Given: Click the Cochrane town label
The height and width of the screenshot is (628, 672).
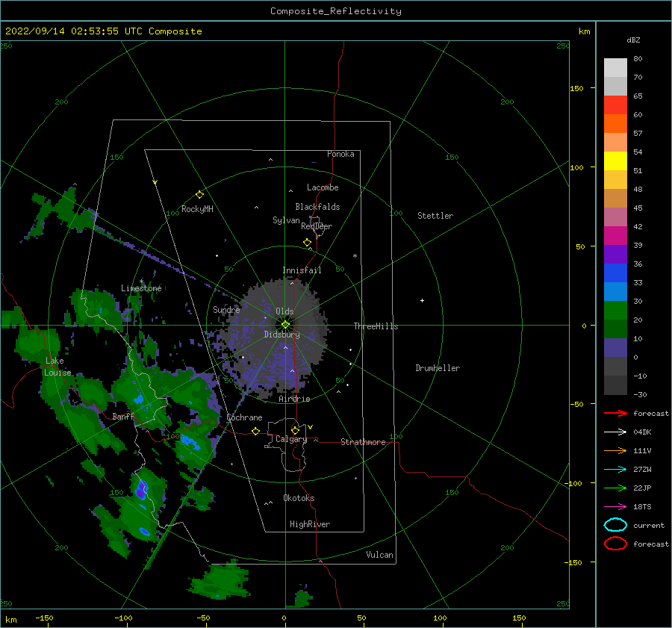Looking at the screenshot, I should 244,417.
